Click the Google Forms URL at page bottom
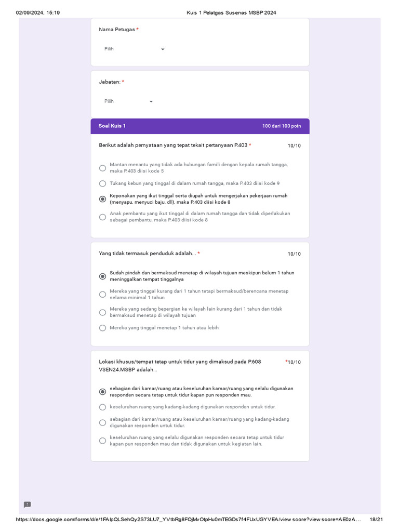Screen dimensions: 399x532 point(188,519)
